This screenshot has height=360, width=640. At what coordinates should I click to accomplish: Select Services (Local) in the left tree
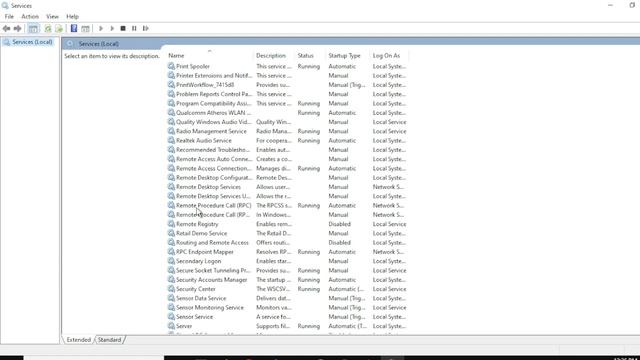32,42
